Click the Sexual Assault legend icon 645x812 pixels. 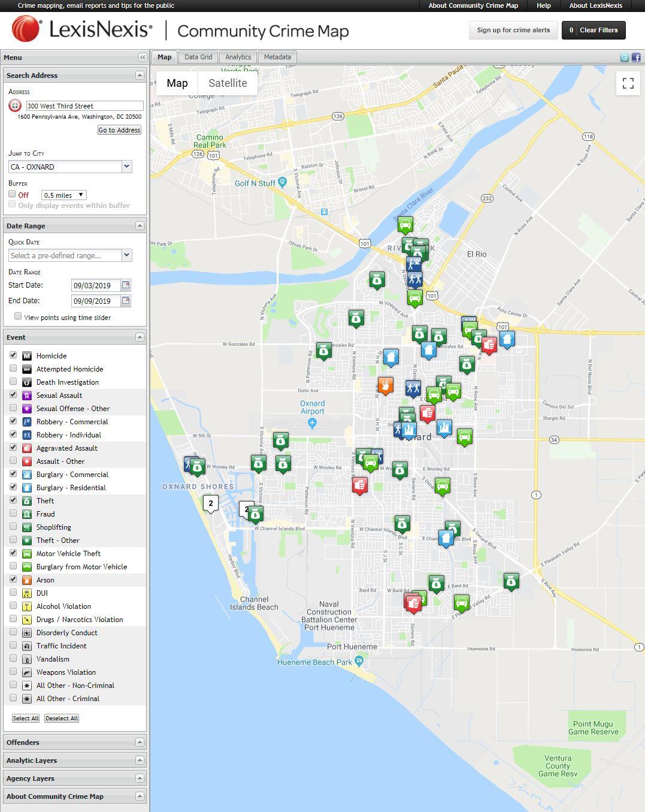tap(26, 396)
